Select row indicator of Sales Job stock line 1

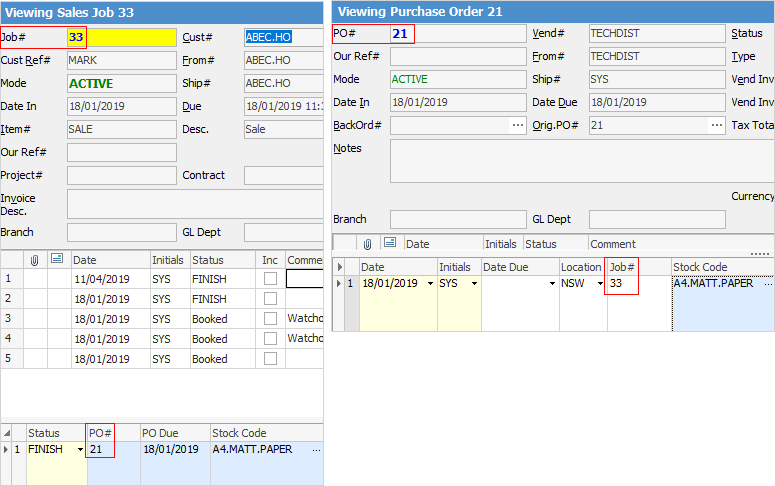(6, 449)
